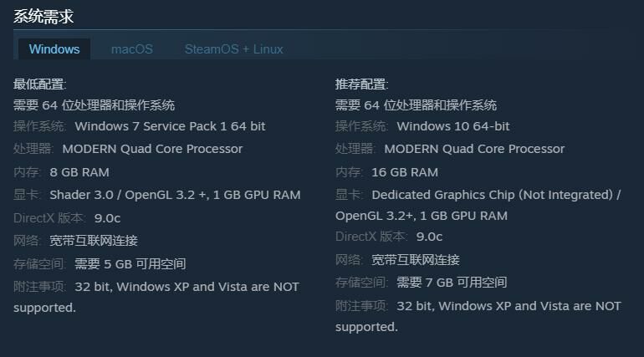Click the 8 GB RAM memory value
644x357 pixels.
point(79,172)
